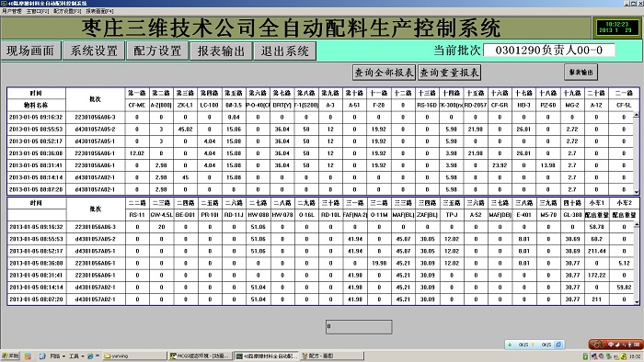
Task: Click the 45.02 value under ZK-L1
Action: click(x=185, y=130)
